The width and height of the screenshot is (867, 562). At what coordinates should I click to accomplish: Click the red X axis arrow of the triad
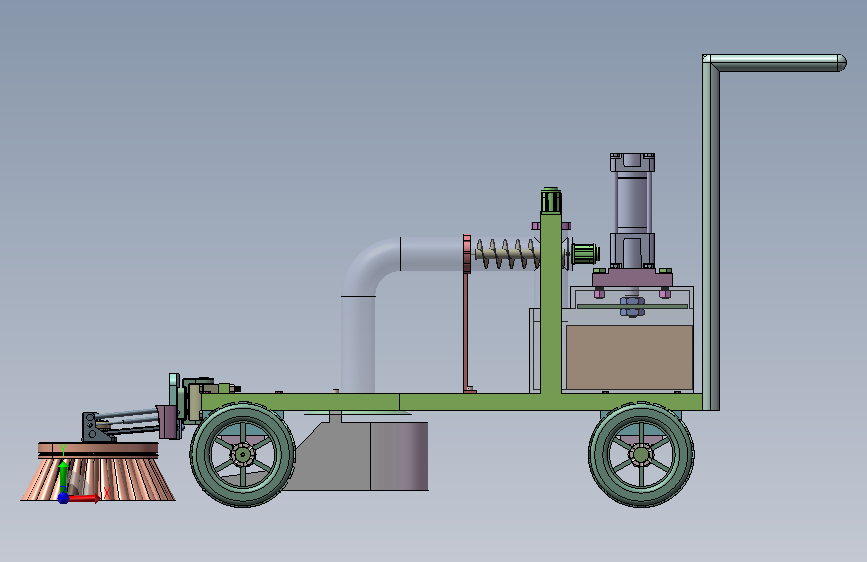(84, 498)
